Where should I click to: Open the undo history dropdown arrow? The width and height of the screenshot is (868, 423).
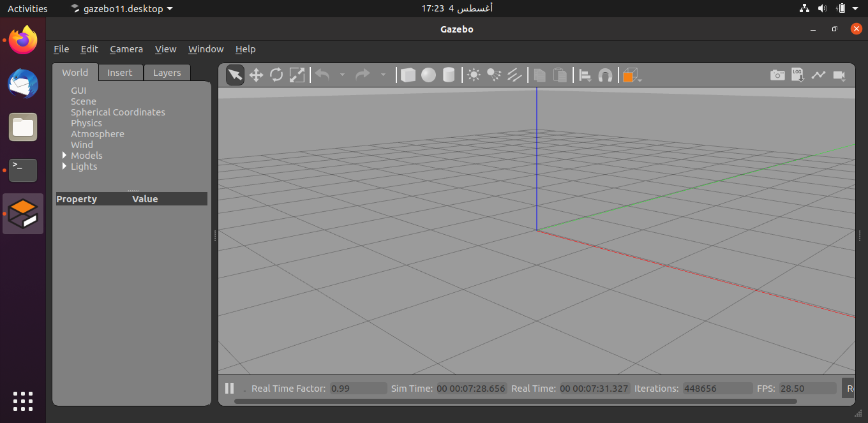point(342,75)
